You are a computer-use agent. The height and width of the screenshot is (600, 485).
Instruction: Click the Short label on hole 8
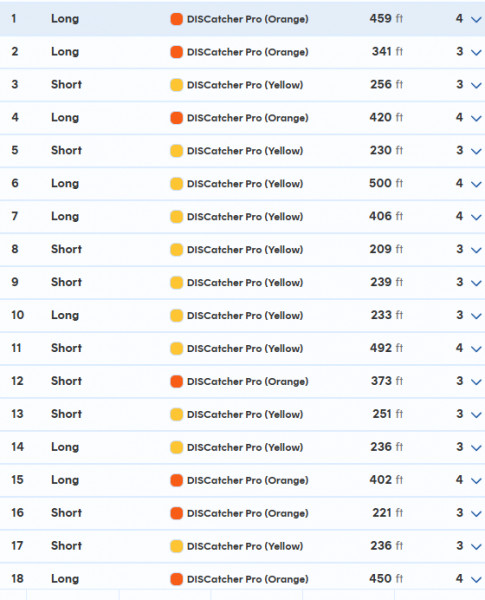tap(67, 249)
